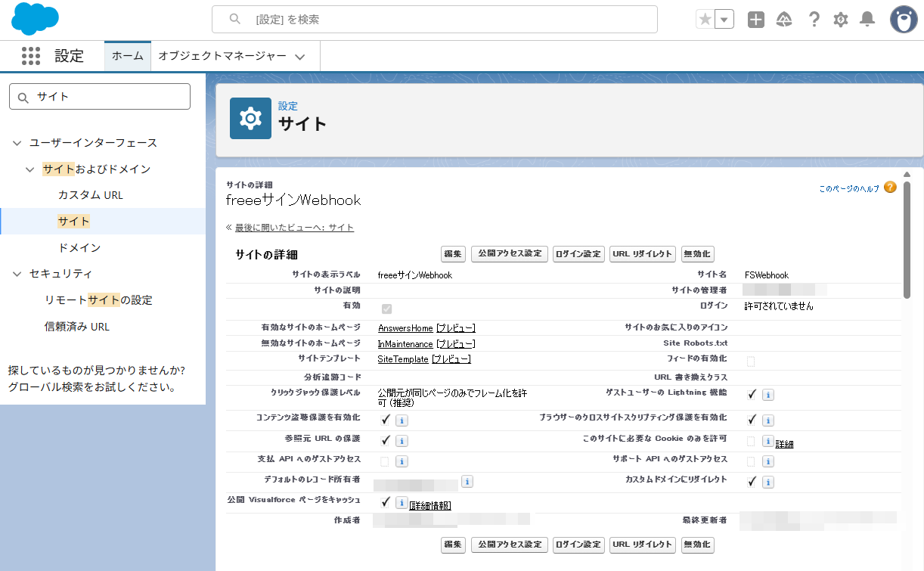Collapse the サイトおよびドメイン tree node
This screenshot has height=571, width=924.
(x=30, y=169)
